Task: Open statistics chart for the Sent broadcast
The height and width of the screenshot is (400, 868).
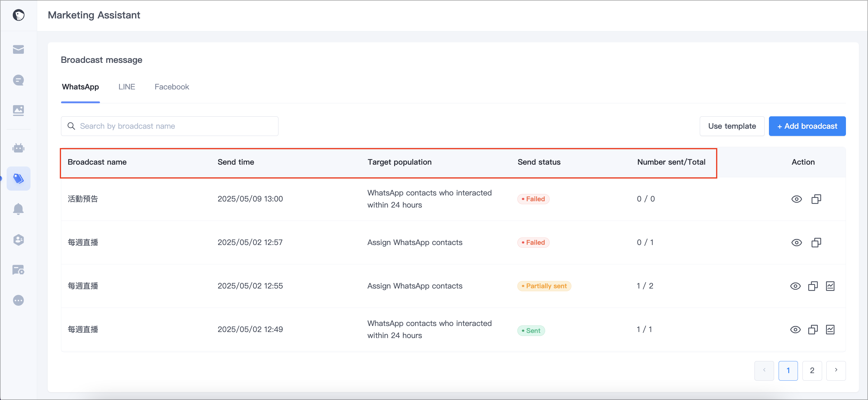Action: pos(830,330)
